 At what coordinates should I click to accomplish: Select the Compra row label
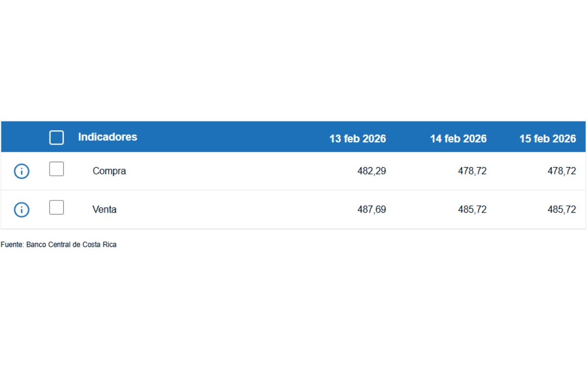point(109,171)
